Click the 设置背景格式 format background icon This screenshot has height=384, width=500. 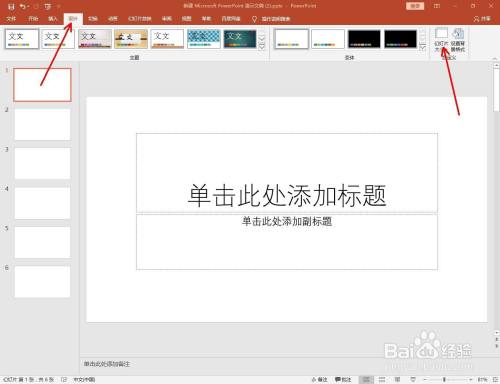(458, 40)
